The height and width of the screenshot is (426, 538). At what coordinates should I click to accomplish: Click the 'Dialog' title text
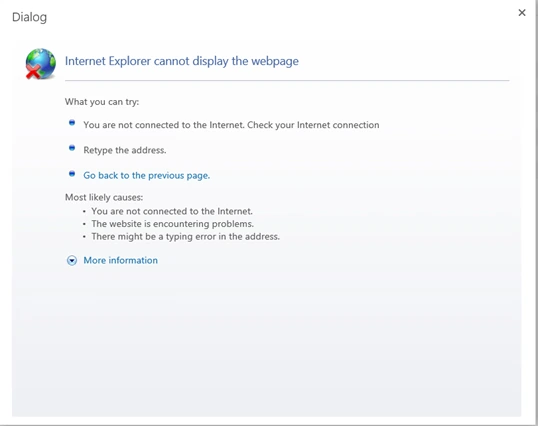pos(30,17)
